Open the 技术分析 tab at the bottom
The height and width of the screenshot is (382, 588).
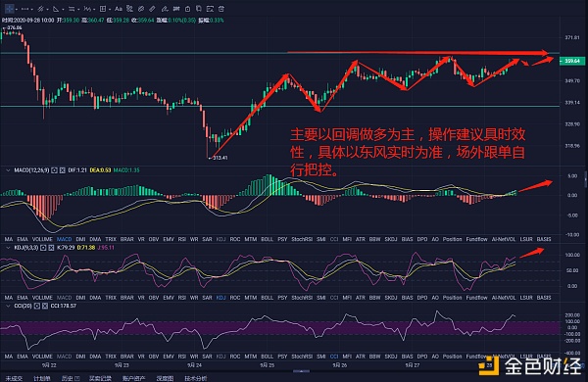(195, 378)
